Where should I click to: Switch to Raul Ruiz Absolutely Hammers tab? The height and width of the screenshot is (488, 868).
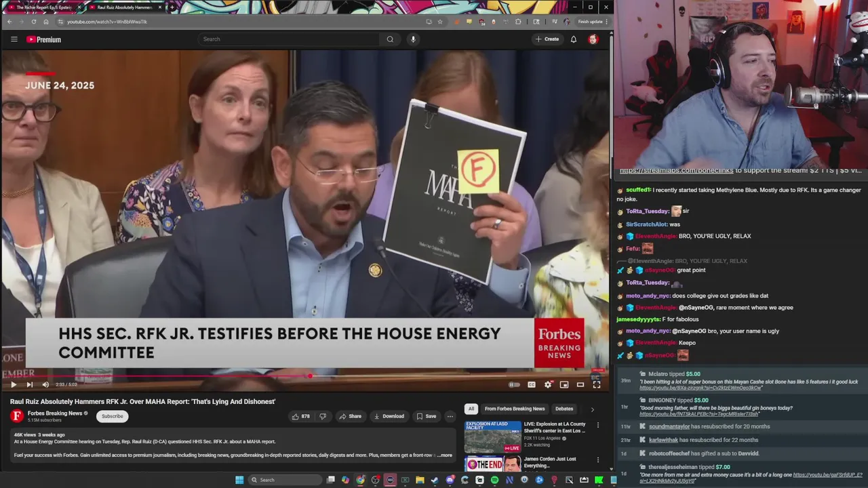pos(125,7)
